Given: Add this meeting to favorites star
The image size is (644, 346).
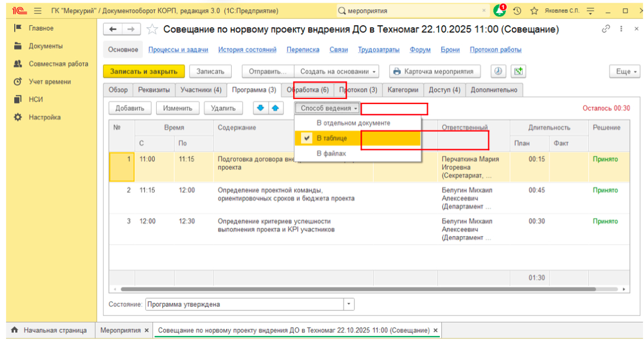Looking at the screenshot, I should (152, 29).
